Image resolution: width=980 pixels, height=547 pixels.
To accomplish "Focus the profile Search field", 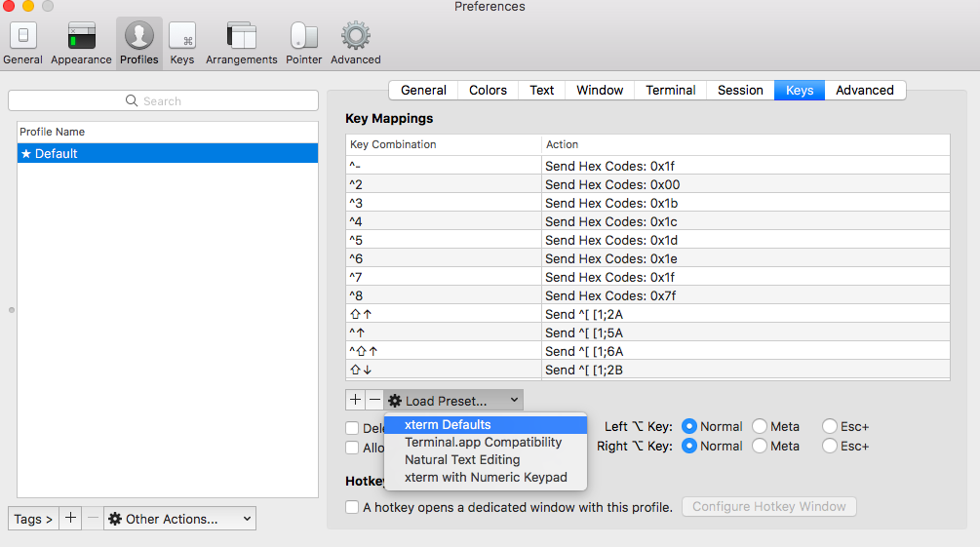I will [x=163, y=100].
